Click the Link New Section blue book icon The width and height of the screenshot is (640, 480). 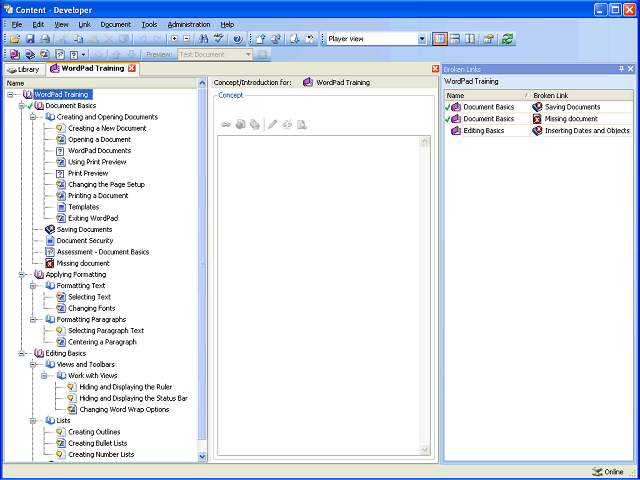point(30,54)
